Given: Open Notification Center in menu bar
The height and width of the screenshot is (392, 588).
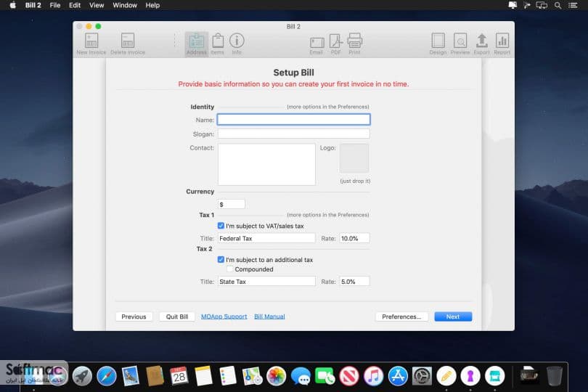Looking at the screenshot, I should click(x=573, y=5).
